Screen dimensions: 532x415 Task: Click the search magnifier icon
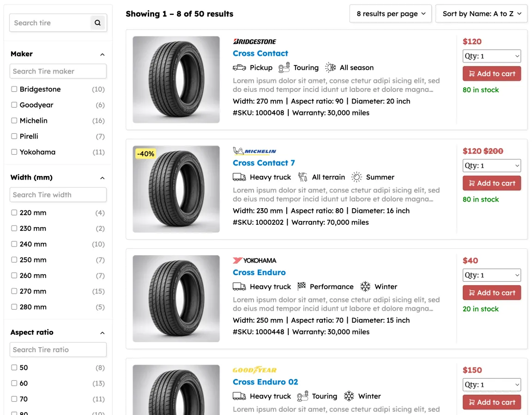[97, 23]
